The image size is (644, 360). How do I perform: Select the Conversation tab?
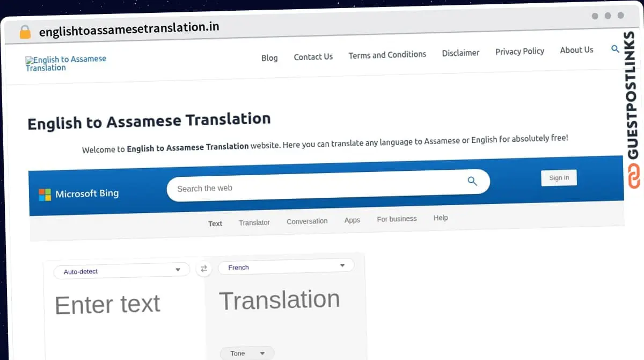coord(307,221)
